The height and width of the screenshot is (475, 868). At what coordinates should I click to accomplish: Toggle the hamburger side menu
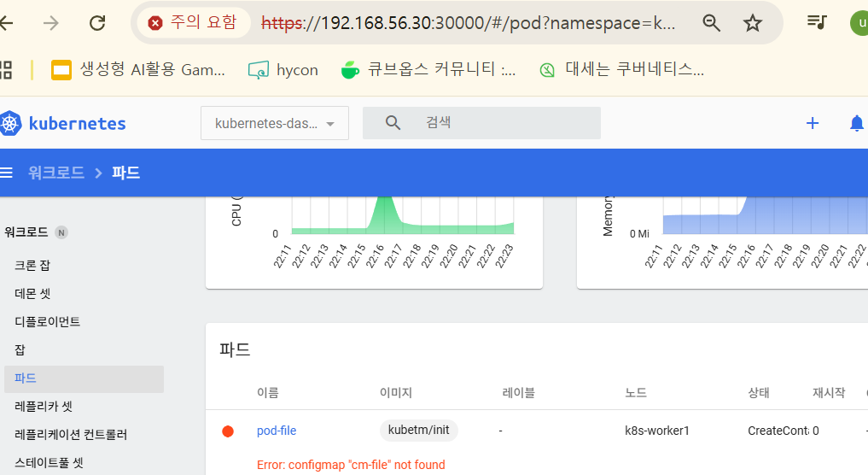point(6,173)
